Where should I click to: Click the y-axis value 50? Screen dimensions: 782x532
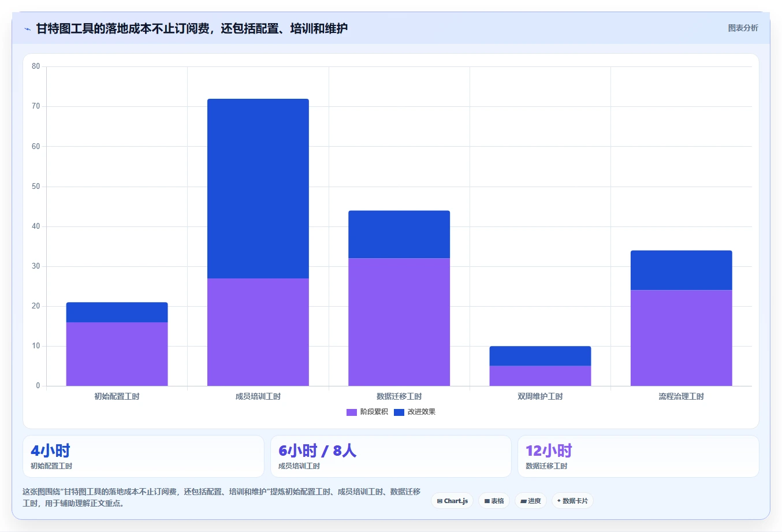pyautogui.click(x=36, y=187)
